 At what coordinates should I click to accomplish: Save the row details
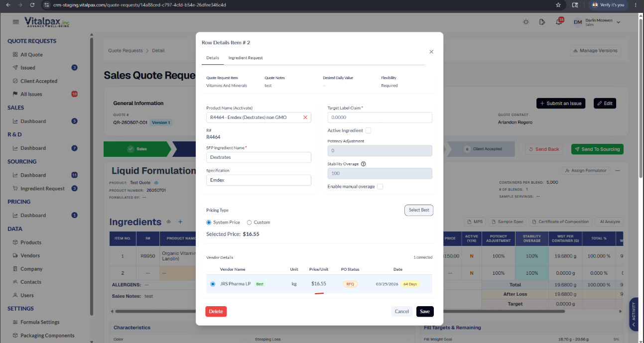[425, 312]
